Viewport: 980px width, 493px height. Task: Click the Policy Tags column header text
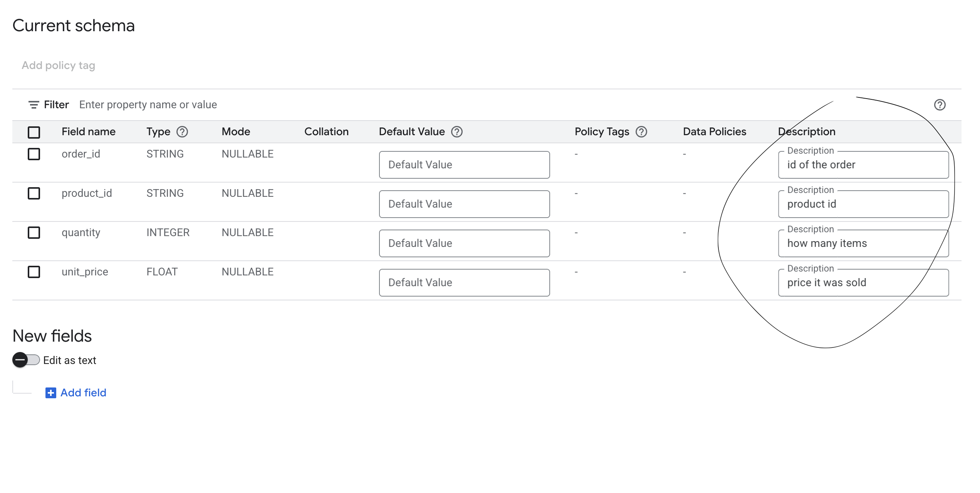pyautogui.click(x=602, y=132)
